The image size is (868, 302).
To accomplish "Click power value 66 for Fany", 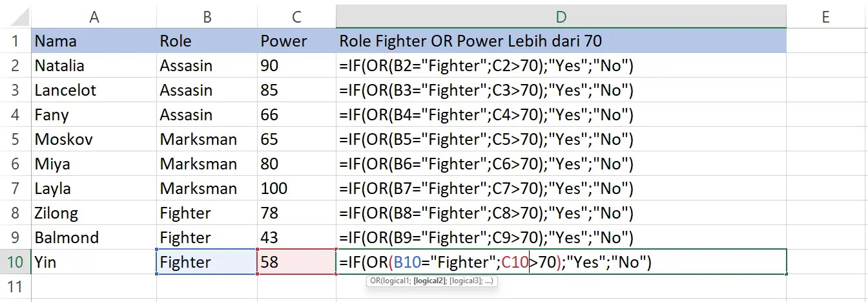I will (x=297, y=114).
